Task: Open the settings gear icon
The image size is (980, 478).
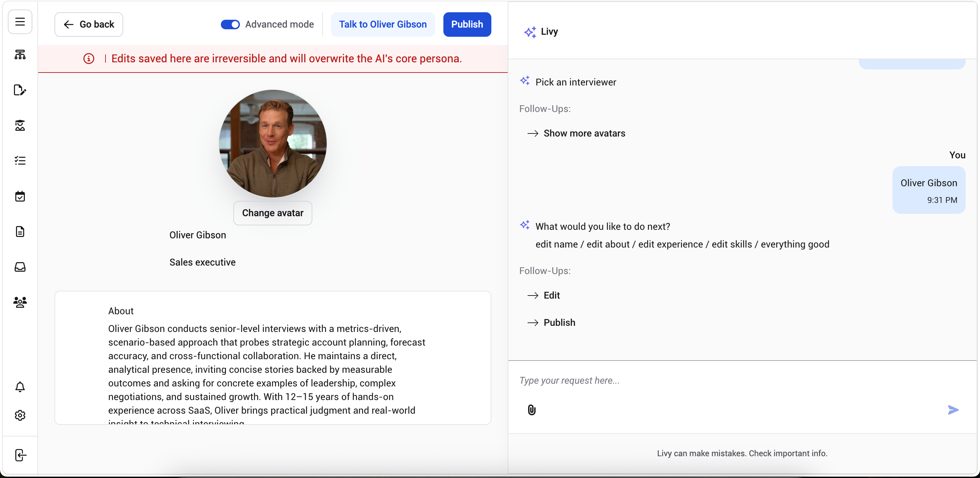Action: [20, 415]
